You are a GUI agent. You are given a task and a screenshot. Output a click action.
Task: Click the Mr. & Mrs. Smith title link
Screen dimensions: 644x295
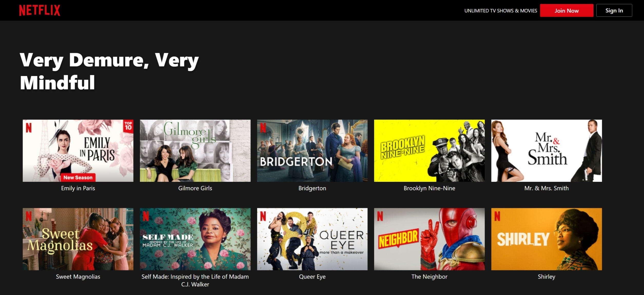click(x=547, y=188)
